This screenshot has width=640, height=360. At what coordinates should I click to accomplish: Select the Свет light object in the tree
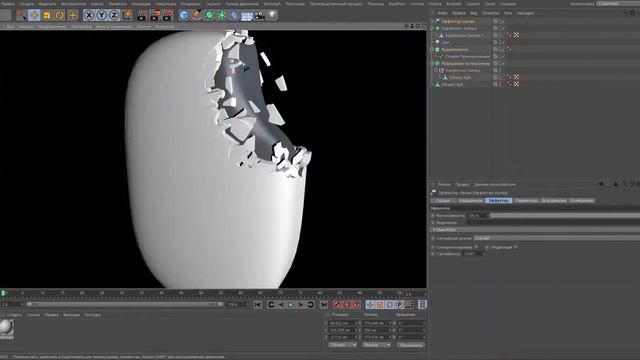click(445, 42)
